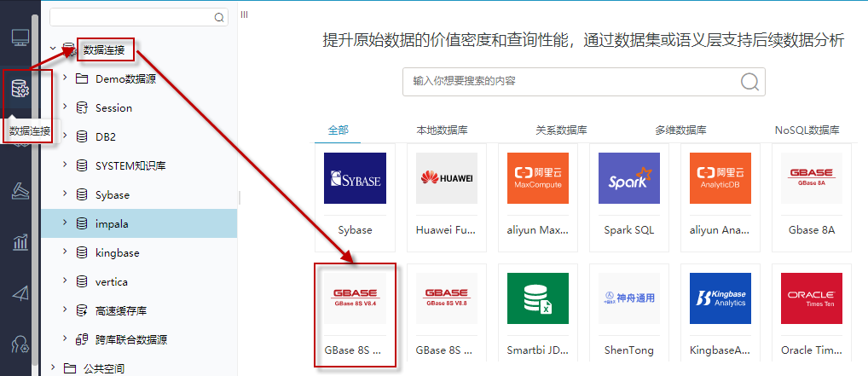Image resolution: width=868 pixels, height=376 pixels.
Task: Click the Gbase 8A card label
Action: (812, 229)
